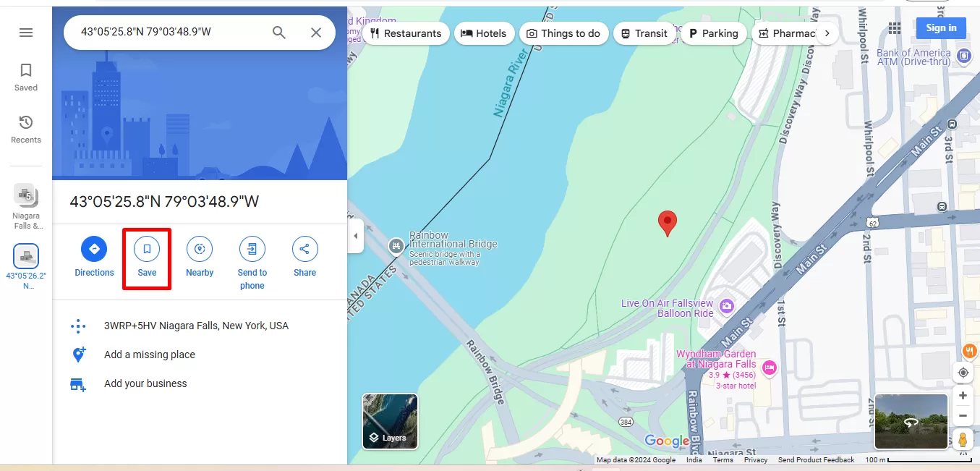Click the Sign in button

coord(941,28)
